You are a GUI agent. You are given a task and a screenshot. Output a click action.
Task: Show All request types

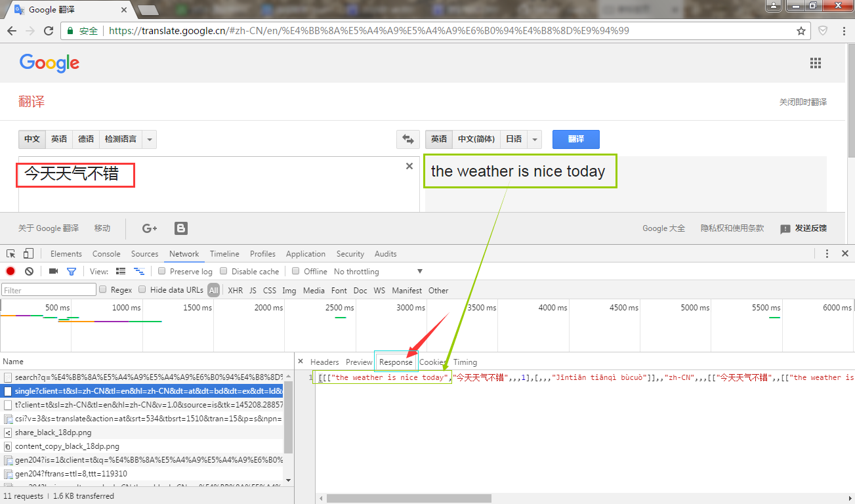coord(213,290)
